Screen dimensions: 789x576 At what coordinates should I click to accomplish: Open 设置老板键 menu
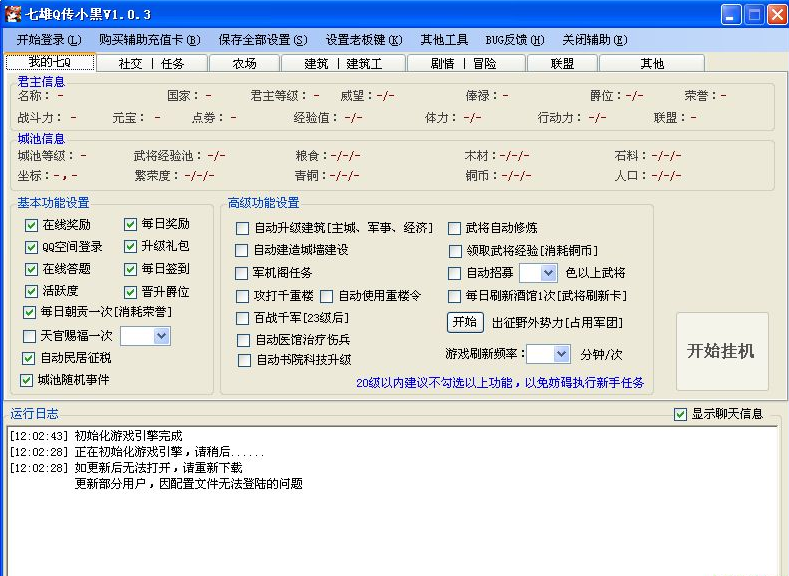click(x=364, y=40)
